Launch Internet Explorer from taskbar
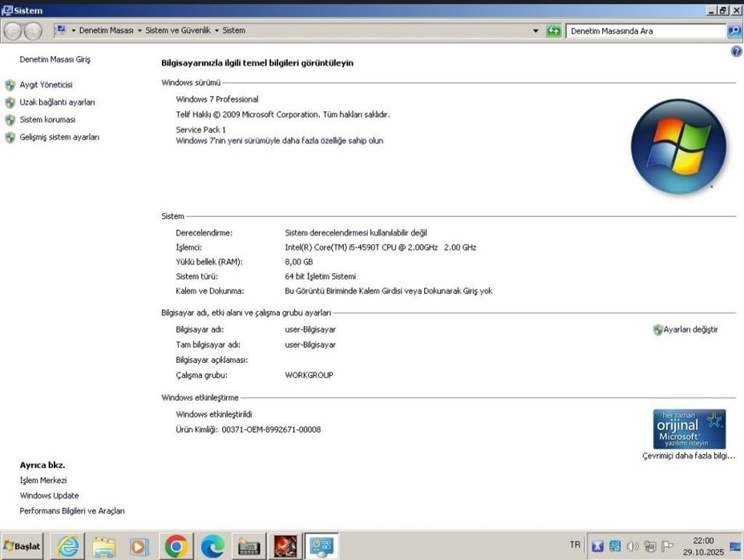The width and height of the screenshot is (744, 560). pos(68,546)
